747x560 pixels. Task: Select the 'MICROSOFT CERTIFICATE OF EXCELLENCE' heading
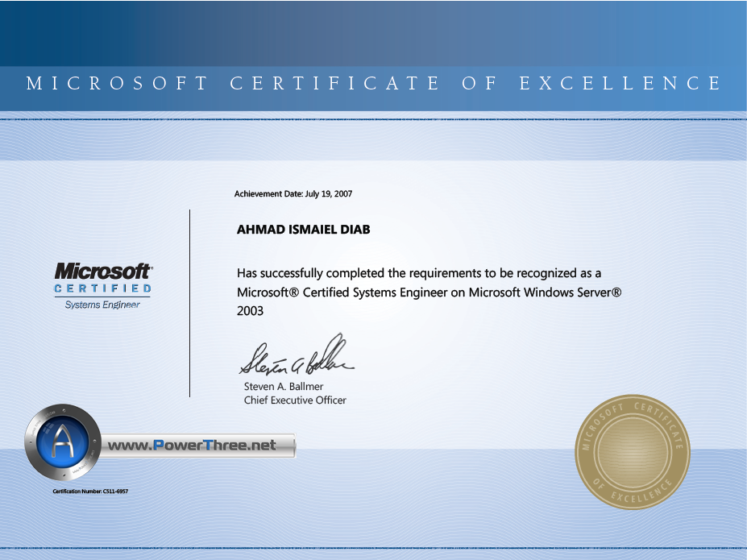tap(374, 83)
